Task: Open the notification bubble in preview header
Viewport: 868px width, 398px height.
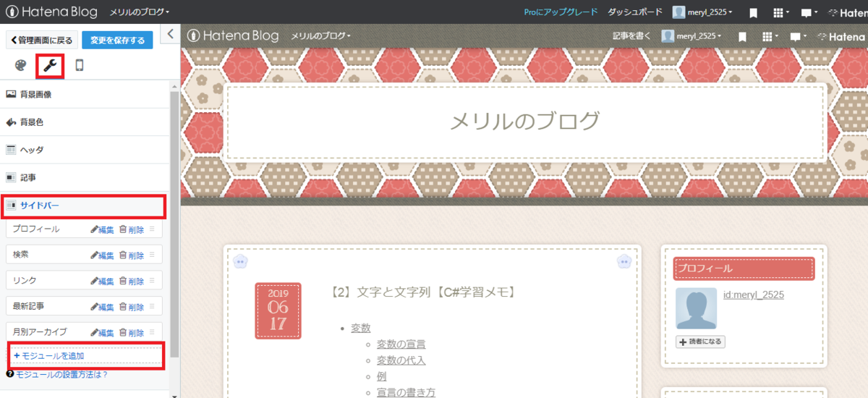Action: (798, 36)
